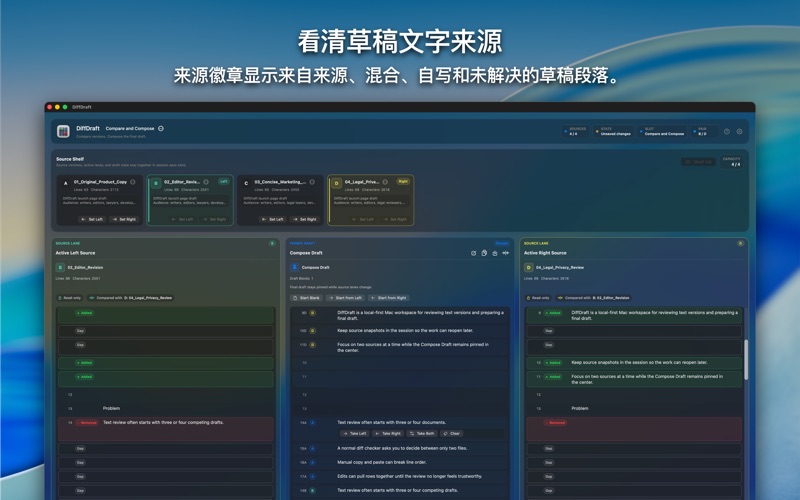Click the Sources 4/4 status chip

[x=576, y=132]
